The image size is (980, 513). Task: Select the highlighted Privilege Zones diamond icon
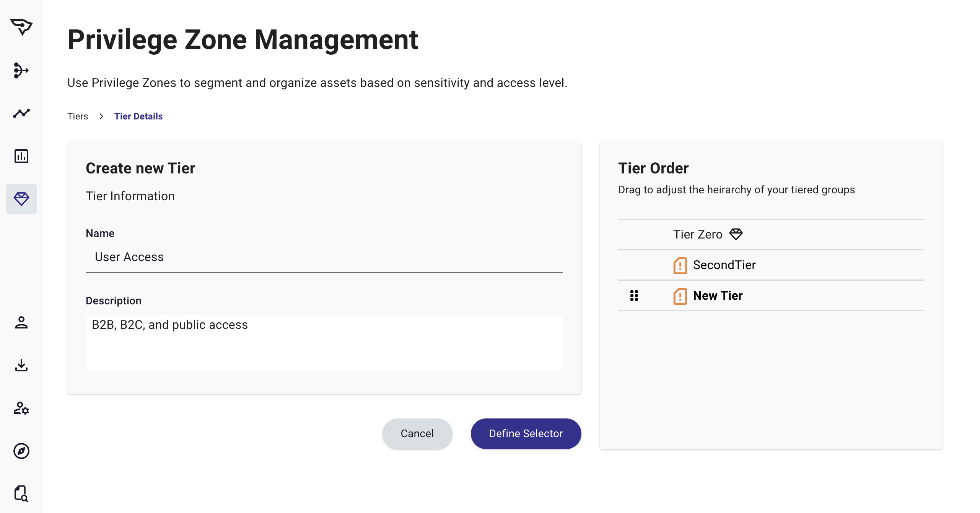tap(21, 199)
